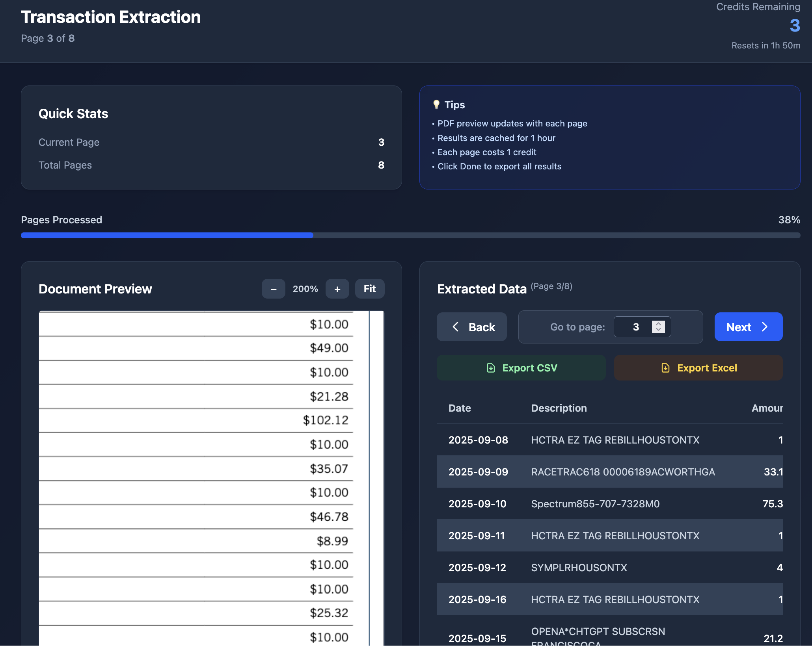Go to the Next page
Image resolution: width=812 pixels, height=646 pixels.
click(748, 327)
